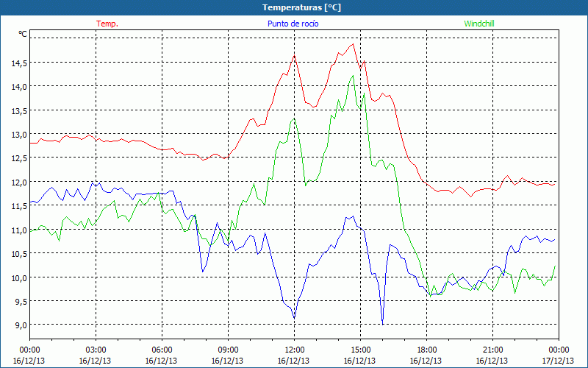Click the 9,5 y-axis value

[x=21, y=302]
